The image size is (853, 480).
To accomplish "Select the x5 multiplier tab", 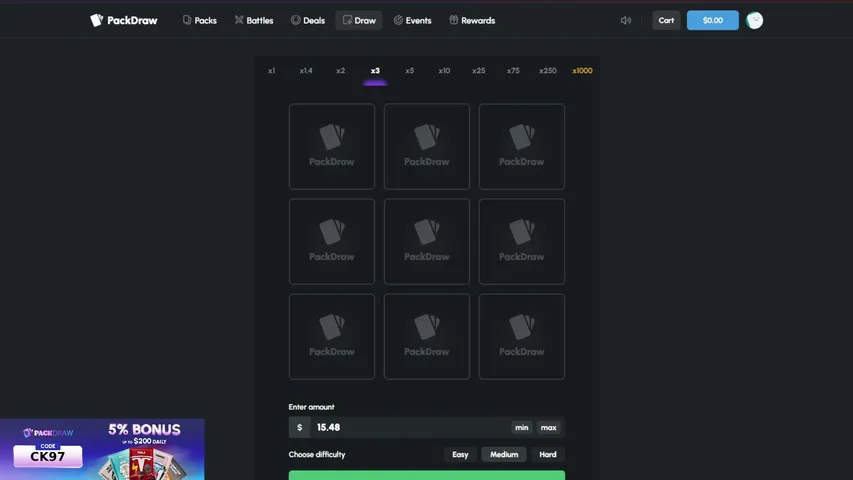I will coord(410,71).
